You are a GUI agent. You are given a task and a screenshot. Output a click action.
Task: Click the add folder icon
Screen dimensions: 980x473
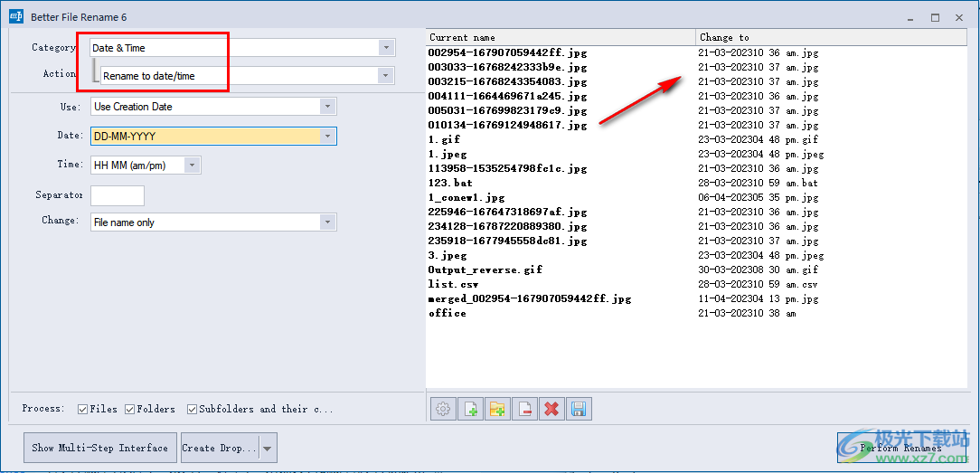tap(497, 410)
